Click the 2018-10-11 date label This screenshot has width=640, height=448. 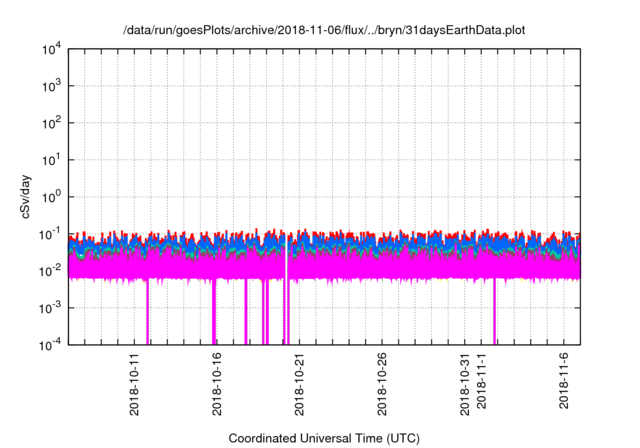tap(134, 384)
